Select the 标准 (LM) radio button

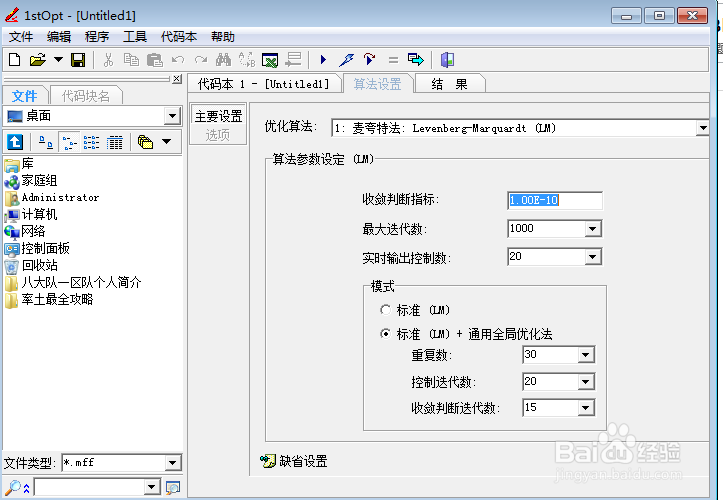pos(385,310)
